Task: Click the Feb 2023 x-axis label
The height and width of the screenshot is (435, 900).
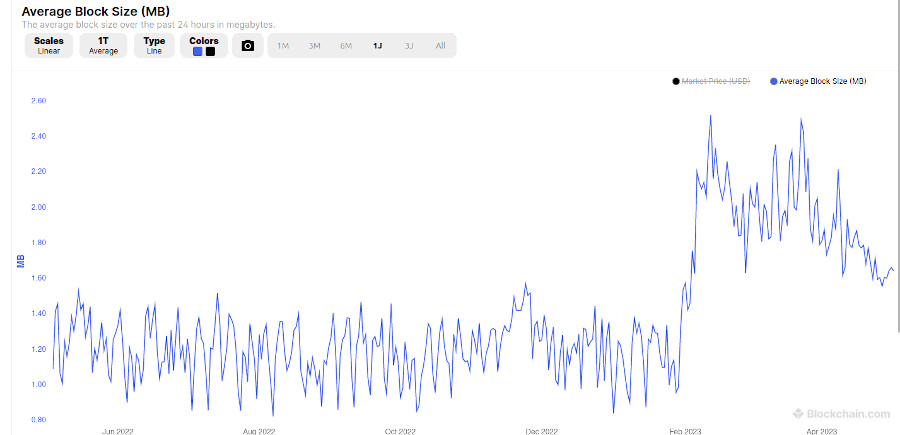Action: [685, 431]
